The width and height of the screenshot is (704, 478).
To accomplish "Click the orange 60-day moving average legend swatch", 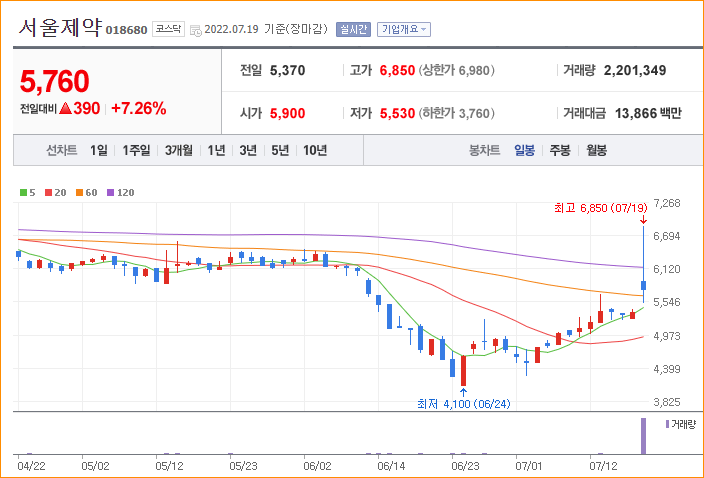I will click(79, 193).
